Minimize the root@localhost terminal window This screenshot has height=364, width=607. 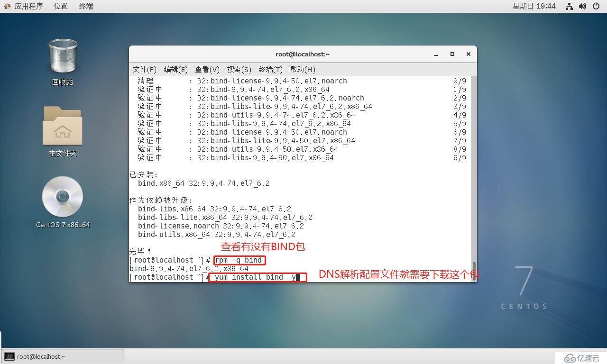(436, 54)
